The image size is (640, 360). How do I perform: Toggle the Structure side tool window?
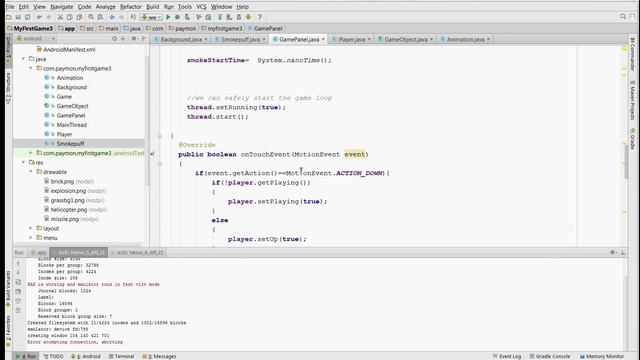9,88
